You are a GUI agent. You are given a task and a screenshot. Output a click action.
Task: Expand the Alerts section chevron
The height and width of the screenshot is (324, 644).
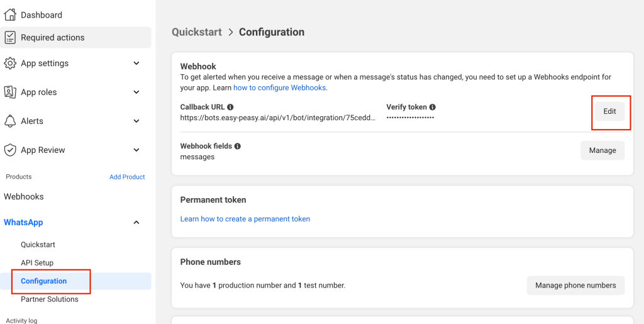tap(136, 121)
